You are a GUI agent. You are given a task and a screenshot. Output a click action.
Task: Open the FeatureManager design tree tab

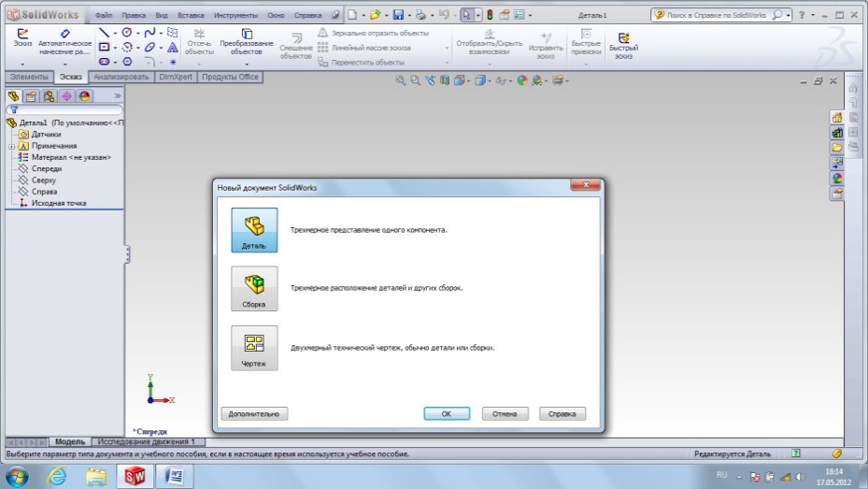click(13, 95)
